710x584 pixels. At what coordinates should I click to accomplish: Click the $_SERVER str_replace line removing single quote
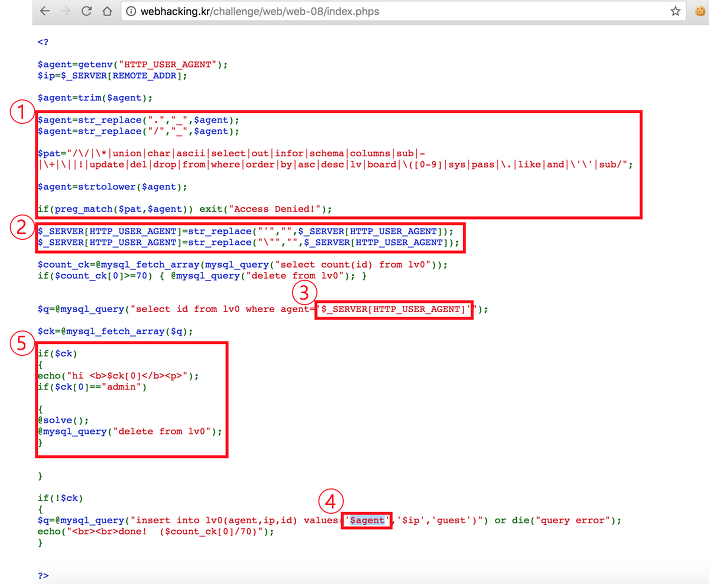point(245,231)
